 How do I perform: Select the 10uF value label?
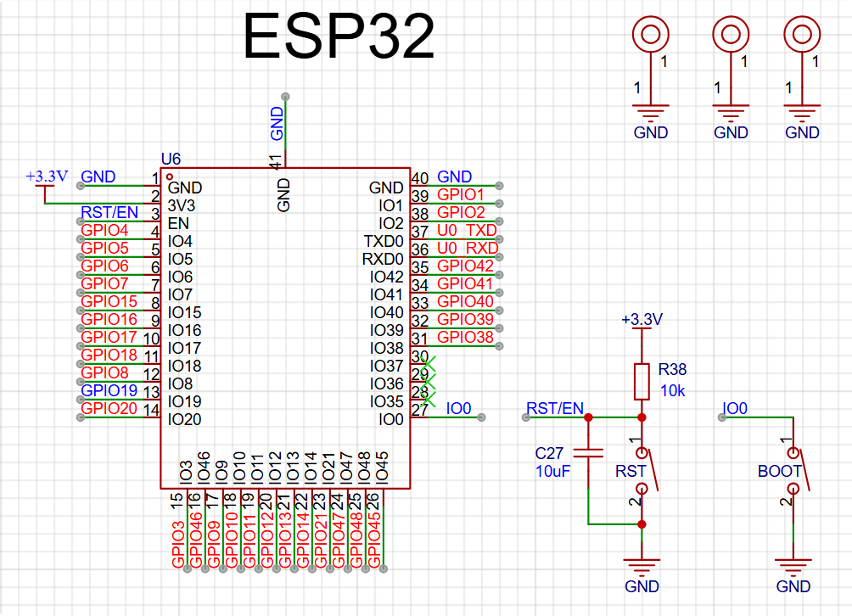552,471
